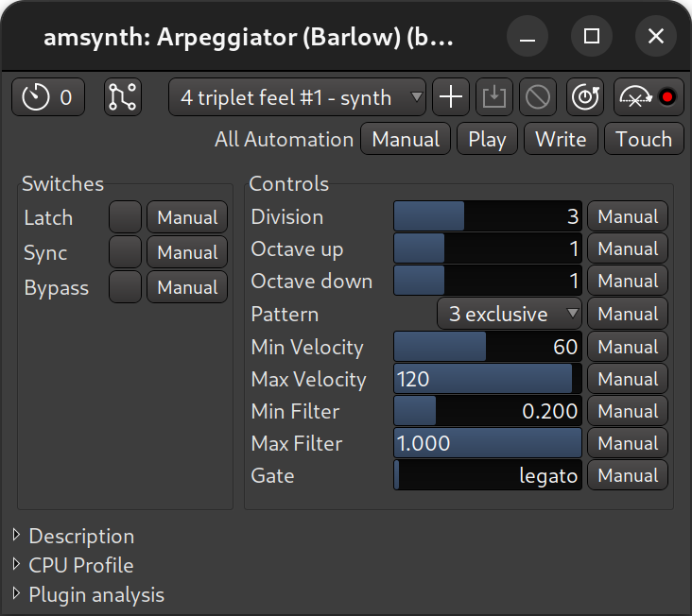Image resolution: width=692 pixels, height=616 pixels.
Task: Open the pin connections routing icon
Action: (123, 97)
